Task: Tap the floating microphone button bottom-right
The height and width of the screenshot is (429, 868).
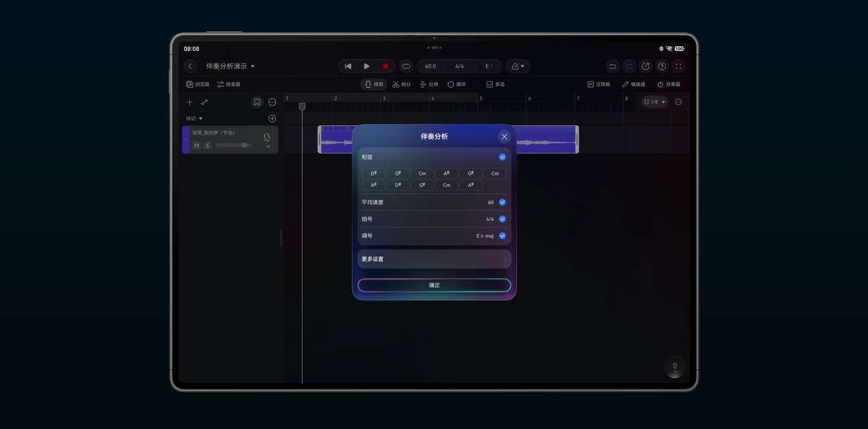Action: (x=674, y=367)
